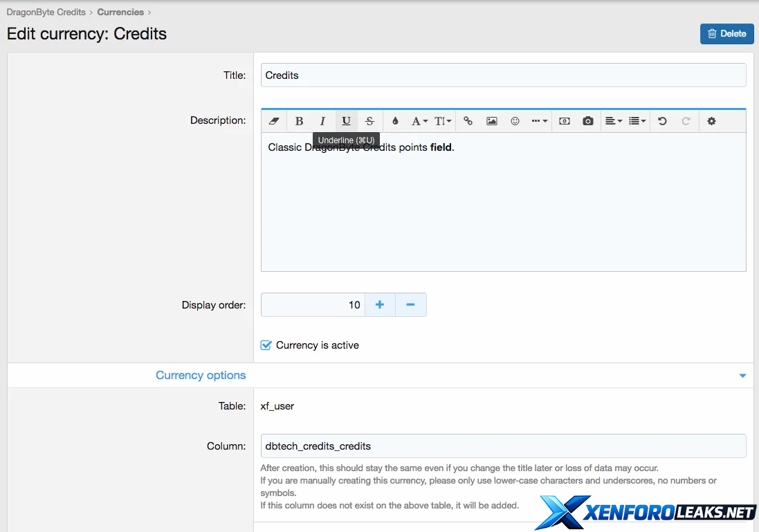Toggle bold formatting in description editor

point(299,121)
